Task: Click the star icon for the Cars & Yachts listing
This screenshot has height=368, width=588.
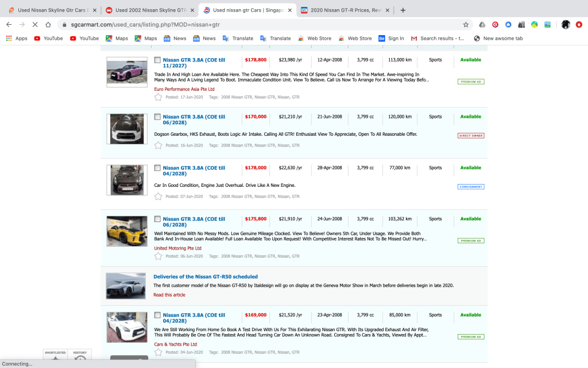Action: click(158, 352)
